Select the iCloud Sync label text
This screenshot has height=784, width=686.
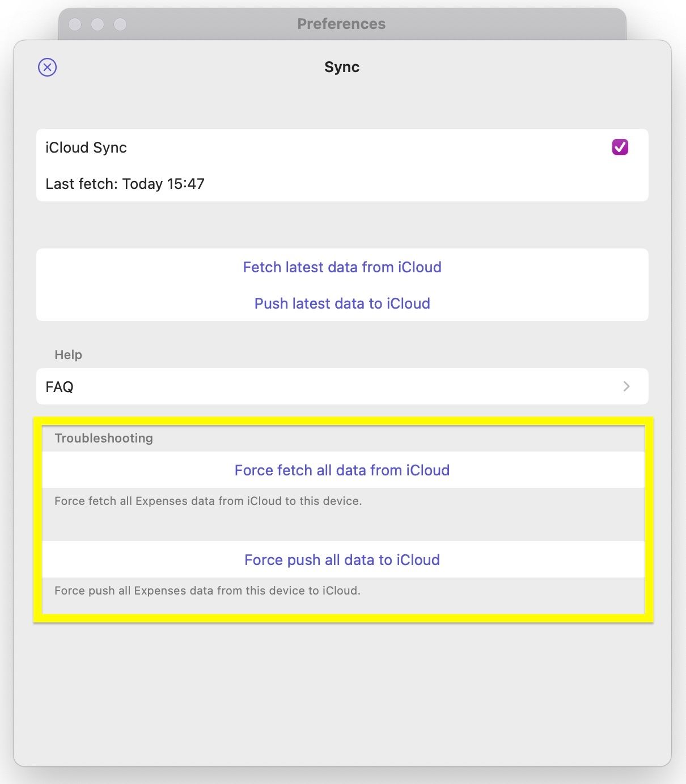point(86,147)
